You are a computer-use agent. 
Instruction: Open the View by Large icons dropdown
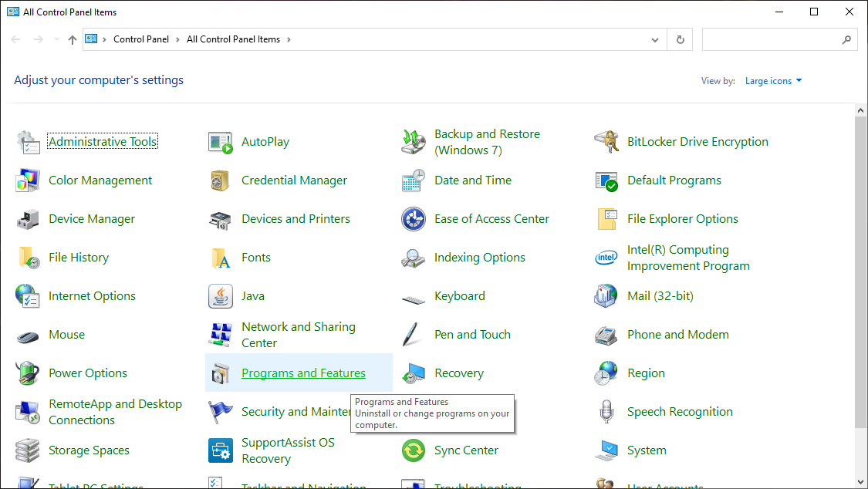tap(773, 81)
